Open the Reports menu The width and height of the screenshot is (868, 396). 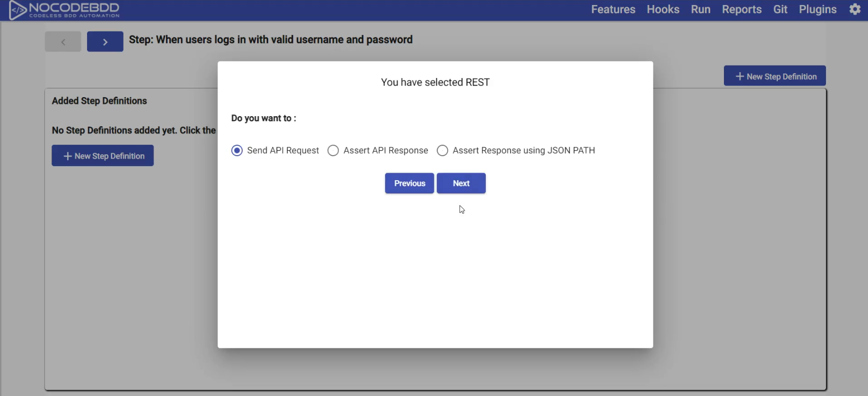tap(741, 9)
